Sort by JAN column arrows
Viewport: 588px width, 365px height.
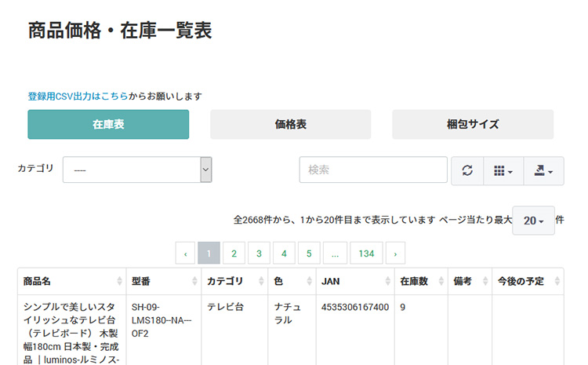388,281
